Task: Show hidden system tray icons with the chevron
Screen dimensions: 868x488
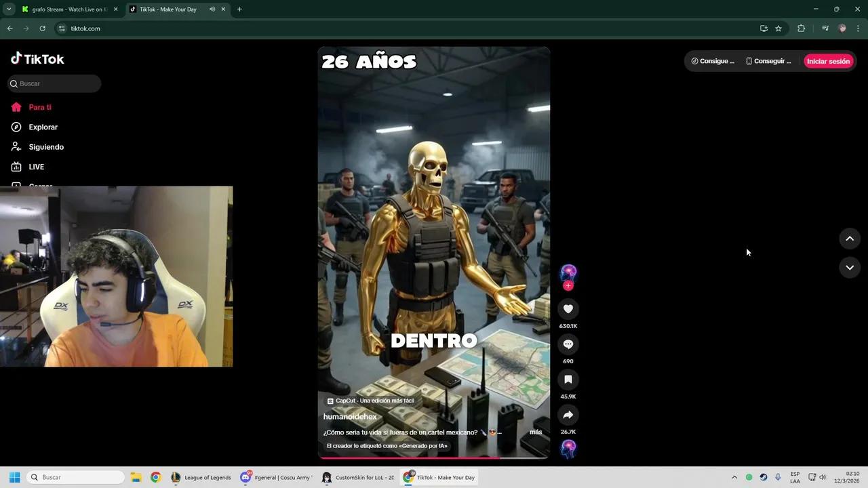Action: click(x=734, y=477)
